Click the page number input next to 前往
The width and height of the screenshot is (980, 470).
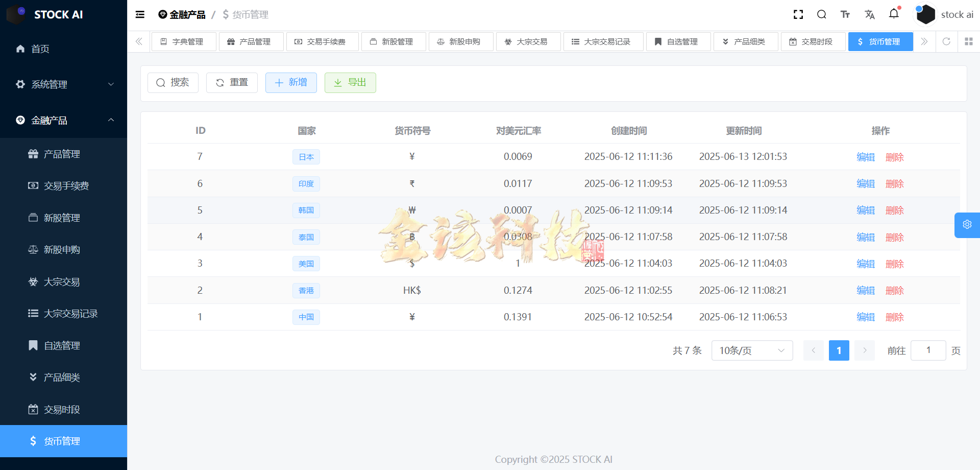928,350
